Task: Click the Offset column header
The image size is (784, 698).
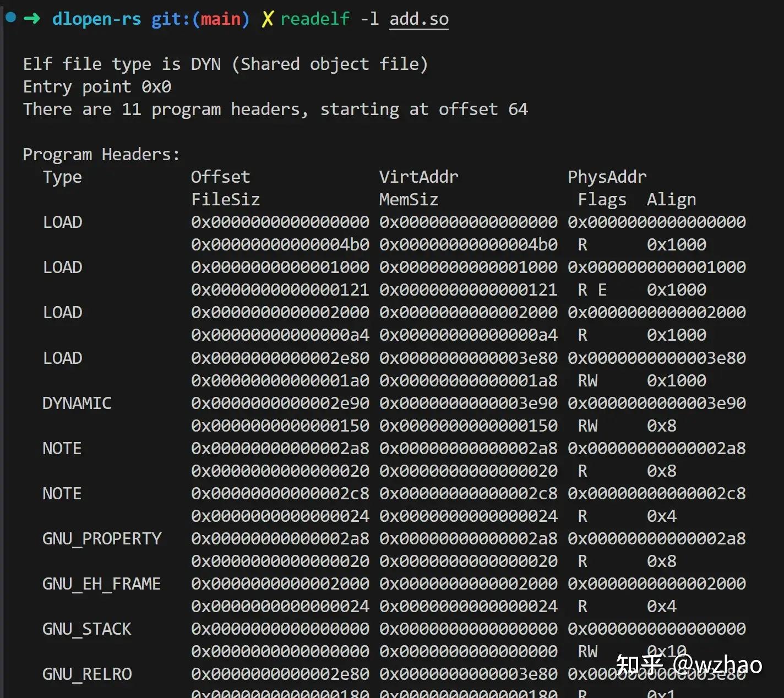Action: [x=220, y=177]
